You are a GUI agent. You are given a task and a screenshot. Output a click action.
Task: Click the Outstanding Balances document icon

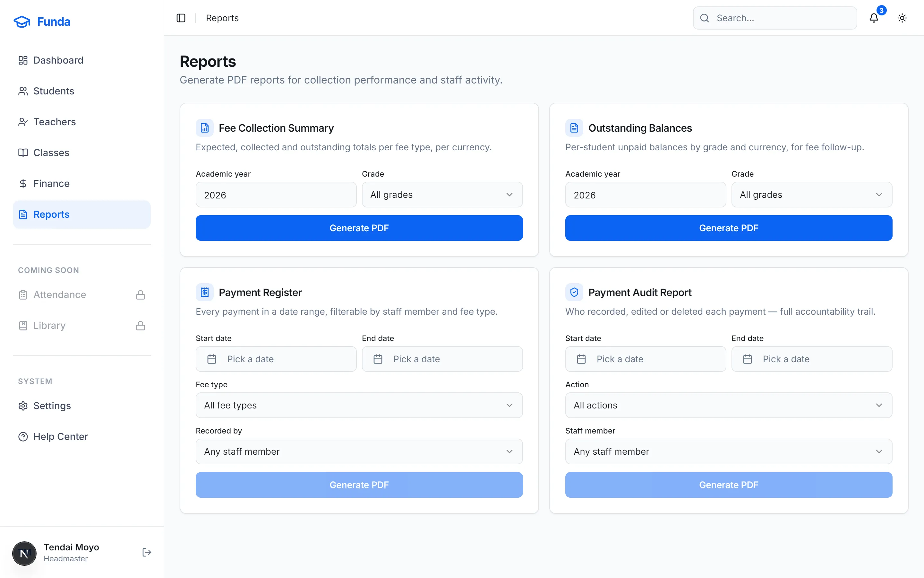click(574, 128)
